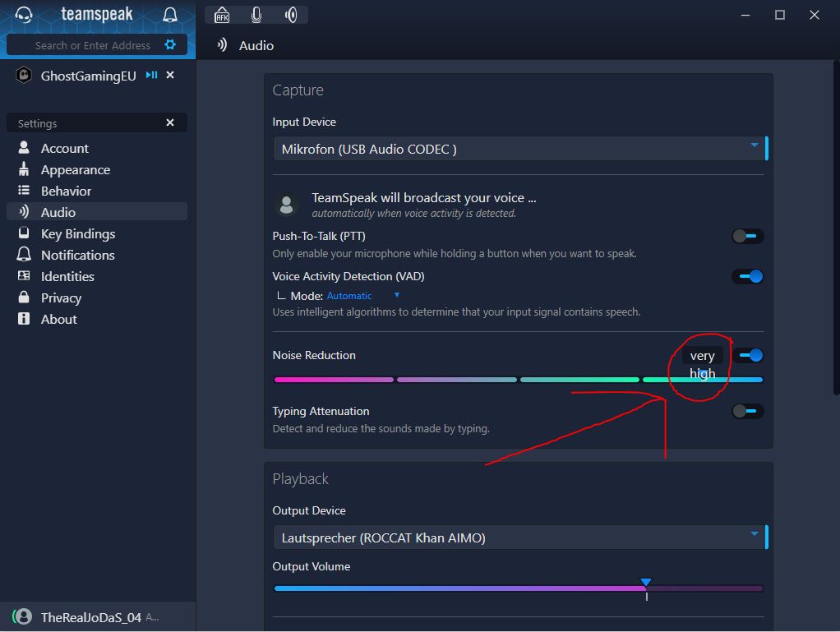The height and width of the screenshot is (632, 840).
Task: Mute the speaker icon in toolbar
Action: tap(292, 15)
